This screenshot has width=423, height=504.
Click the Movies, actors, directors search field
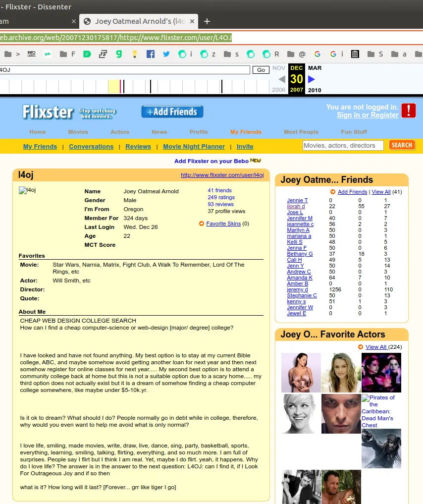click(343, 145)
